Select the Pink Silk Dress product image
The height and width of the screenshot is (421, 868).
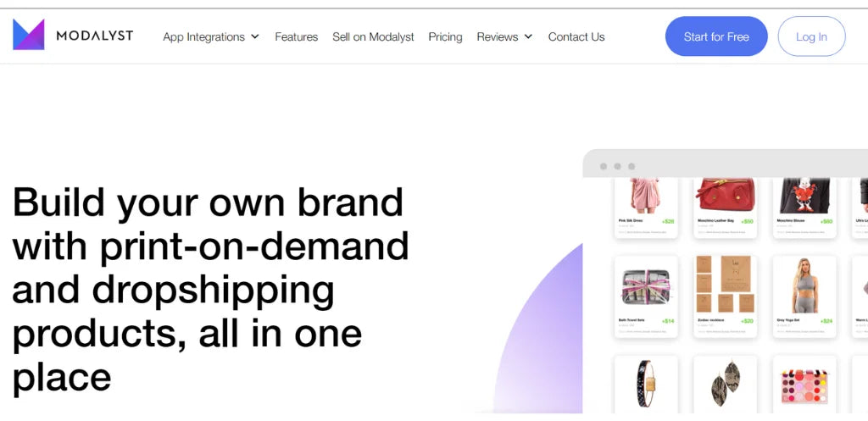pyautogui.click(x=646, y=195)
